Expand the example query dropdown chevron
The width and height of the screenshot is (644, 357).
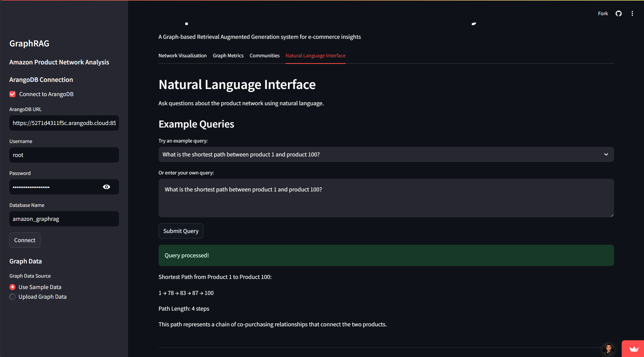point(606,154)
